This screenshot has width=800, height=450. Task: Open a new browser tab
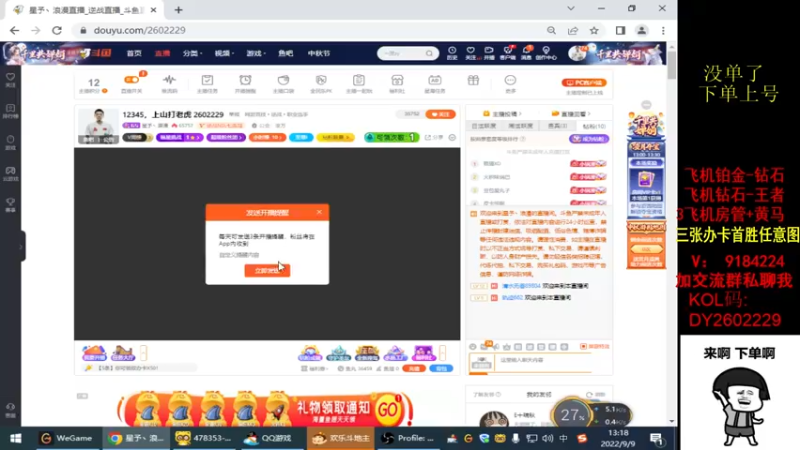(x=179, y=10)
